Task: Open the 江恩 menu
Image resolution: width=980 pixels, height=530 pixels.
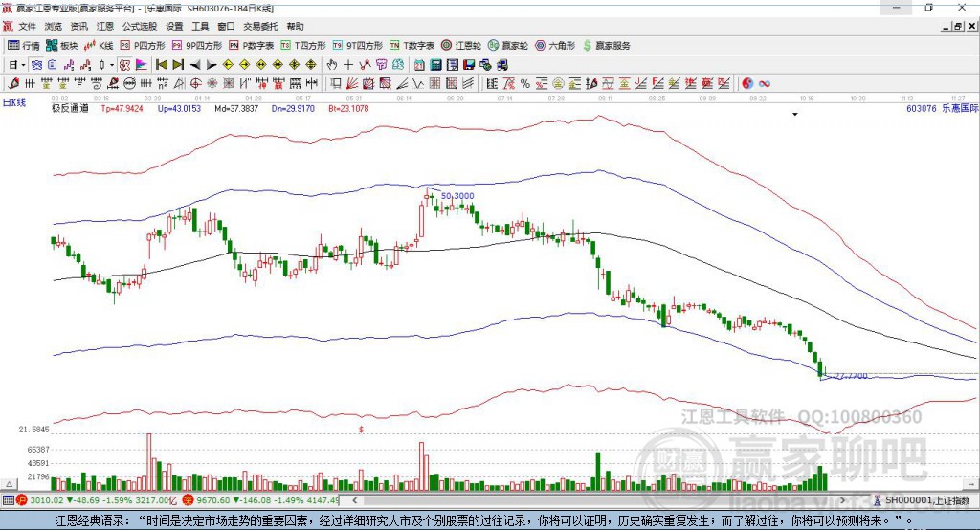Action: point(105,26)
